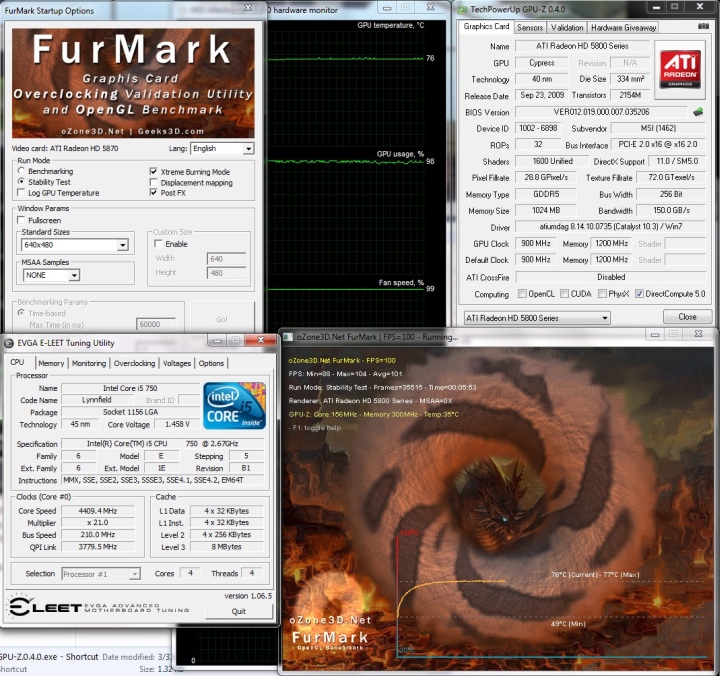
Task: Open the MSAA Samples dropdown
Action: pos(51,275)
